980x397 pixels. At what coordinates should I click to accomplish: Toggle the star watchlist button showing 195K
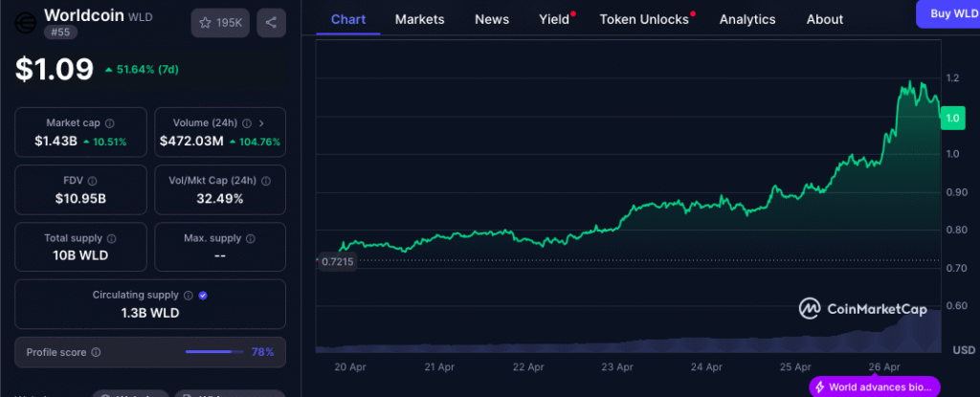[219, 22]
